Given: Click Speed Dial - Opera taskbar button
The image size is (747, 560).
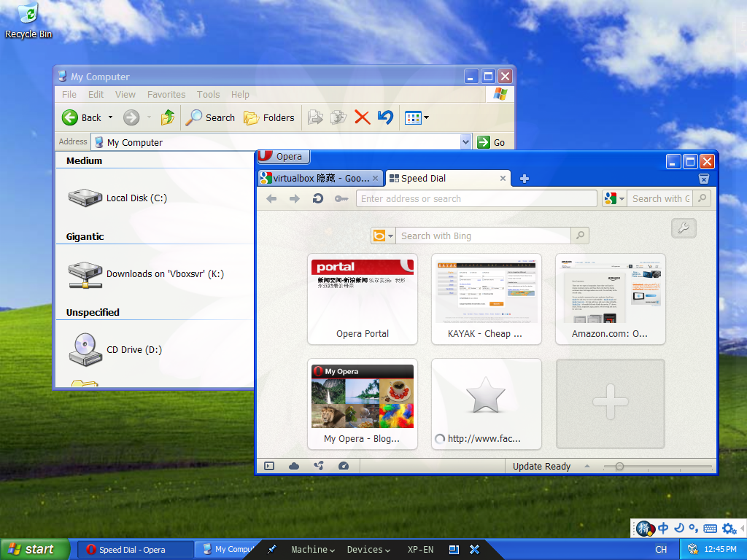Looking at the screenshot, I should click(x=134, y=550).
